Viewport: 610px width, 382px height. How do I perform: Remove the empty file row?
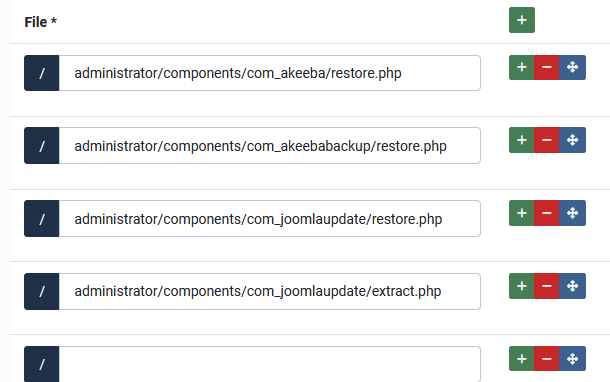pyautogui.click(x=547, y=359)
